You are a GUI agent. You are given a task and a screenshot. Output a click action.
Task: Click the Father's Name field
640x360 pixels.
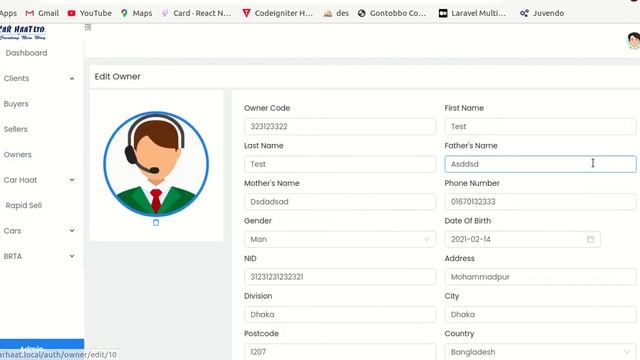tap(540, 164)
